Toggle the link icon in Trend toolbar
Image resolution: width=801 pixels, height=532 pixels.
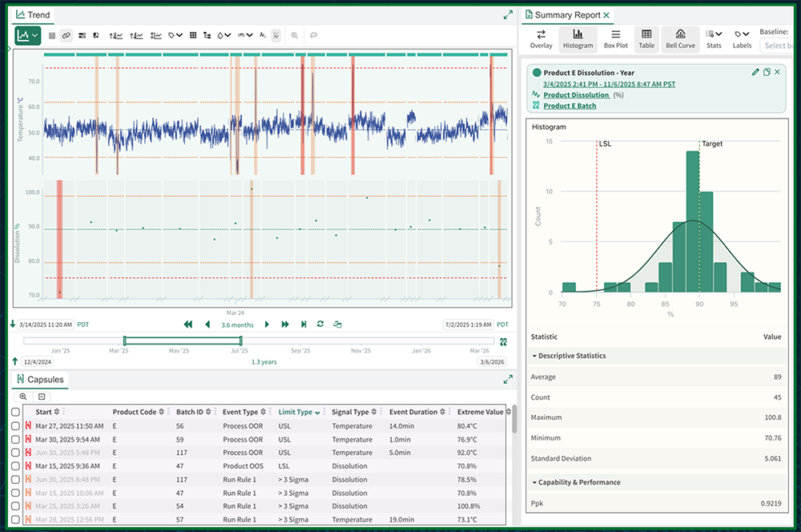pyautogui.click(x=66, y=36)
